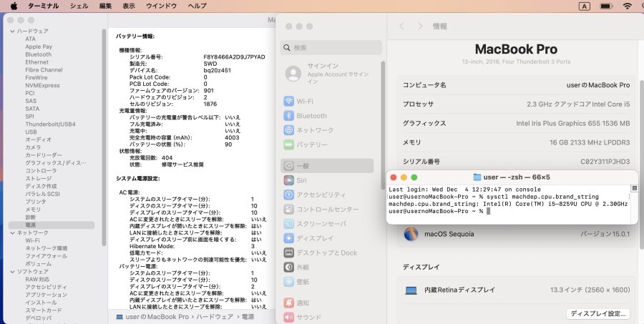
Task: Click the Terminal command prompt line
Action: [439, 211]
